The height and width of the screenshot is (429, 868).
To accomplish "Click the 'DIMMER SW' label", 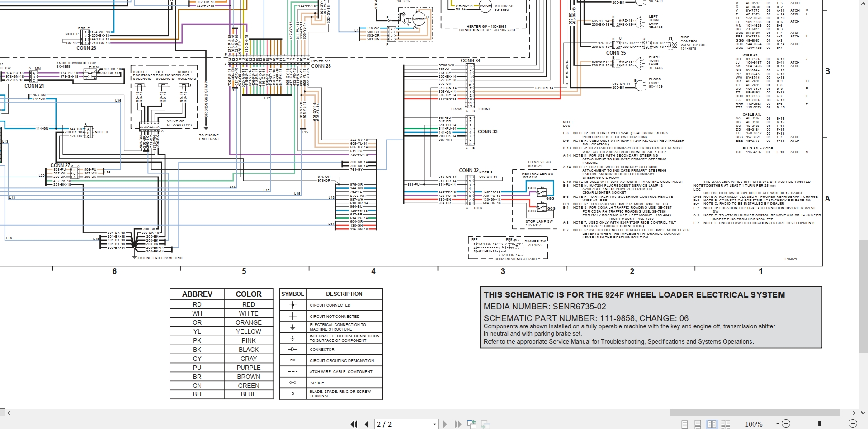I will coord(535,241).
